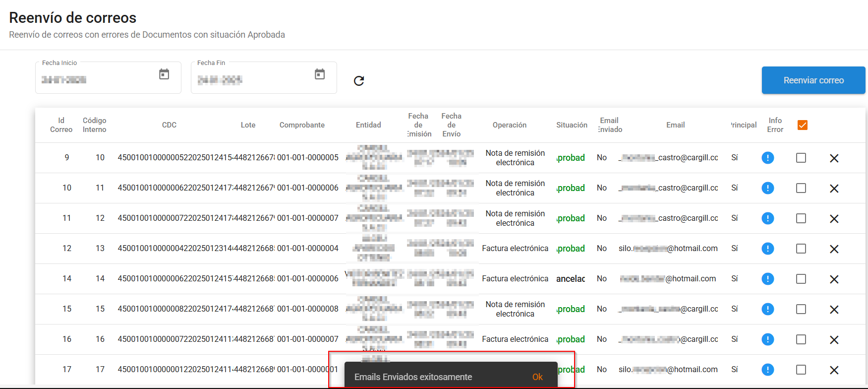Show error info for Id Correo 10
The width and height of the screenshot is (868, 389).
[767, 188]
